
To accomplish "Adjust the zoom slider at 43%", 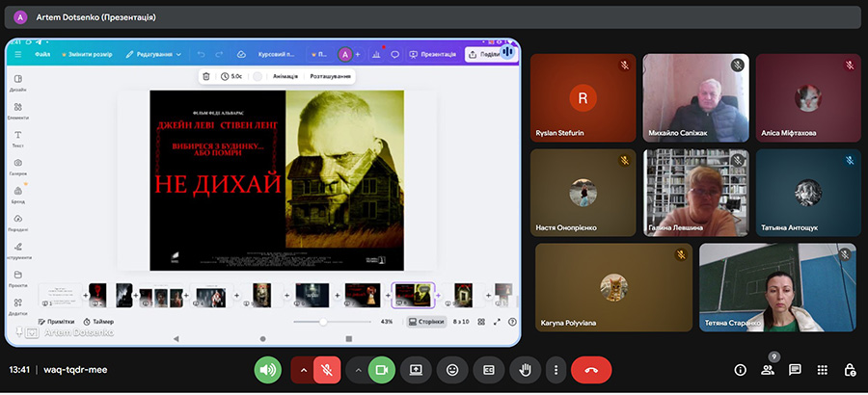I will 323,322.
